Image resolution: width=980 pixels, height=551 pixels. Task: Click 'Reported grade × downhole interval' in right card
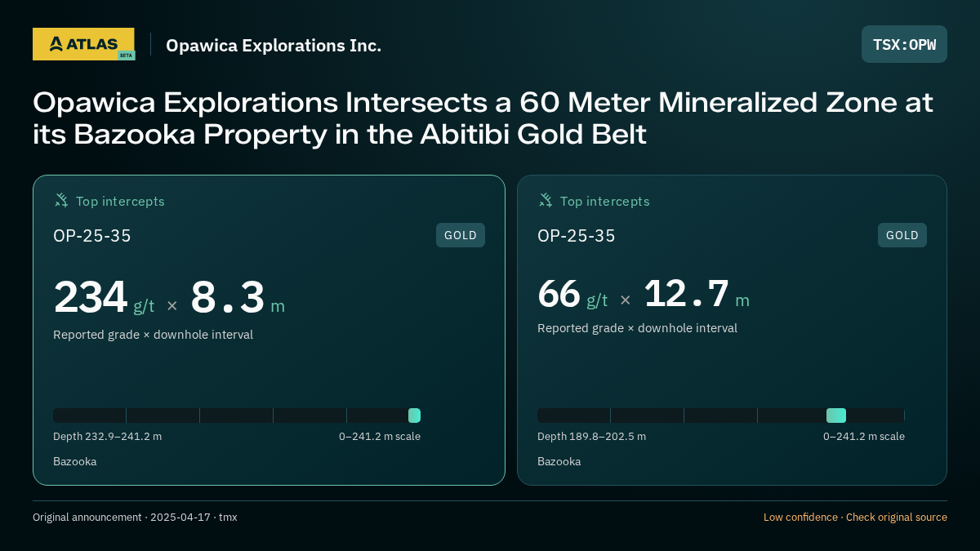pyautogui.click(x=637, y=328)
